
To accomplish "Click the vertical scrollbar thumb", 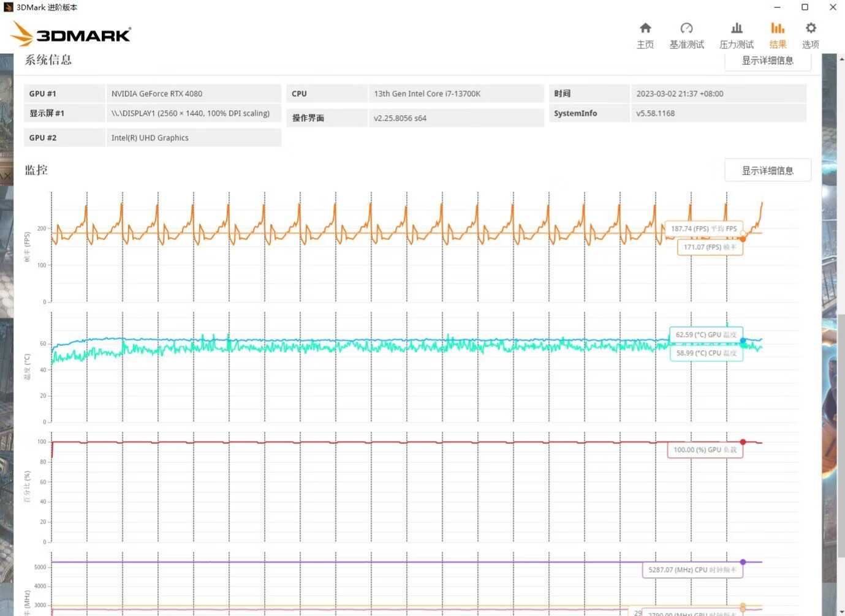I will coord(841,435).
